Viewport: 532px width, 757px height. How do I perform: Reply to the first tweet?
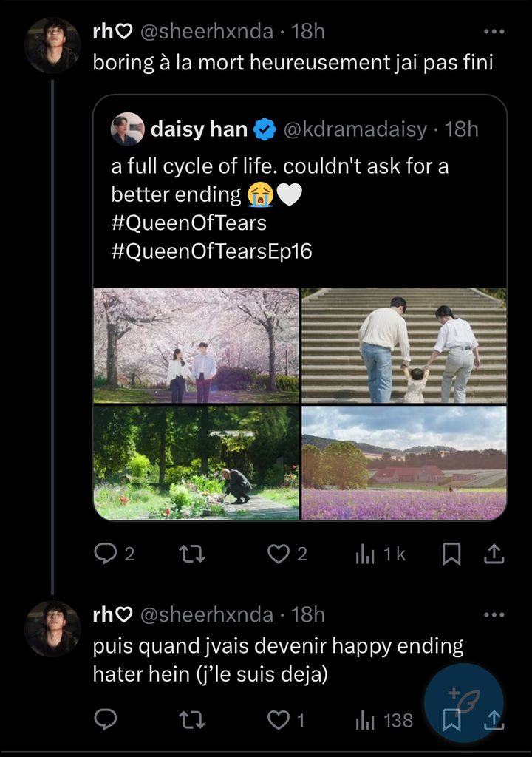pos(106,554)
